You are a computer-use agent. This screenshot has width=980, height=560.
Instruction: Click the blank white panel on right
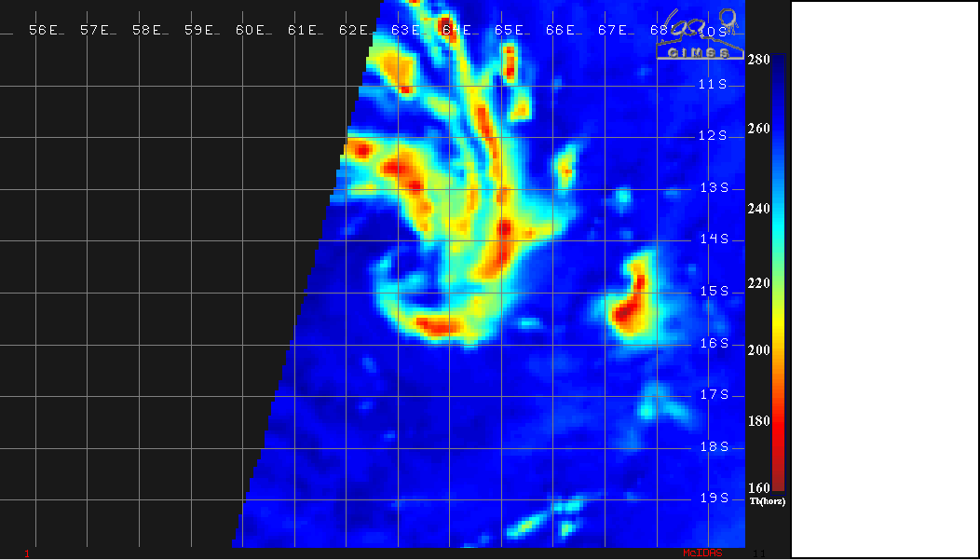884,280
